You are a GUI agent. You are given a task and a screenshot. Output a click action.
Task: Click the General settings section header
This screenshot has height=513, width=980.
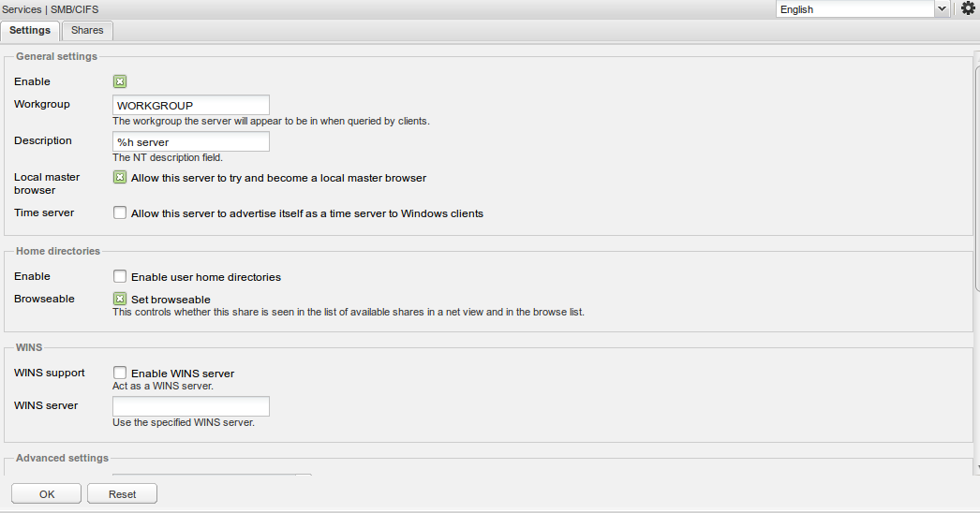point(56,56)
